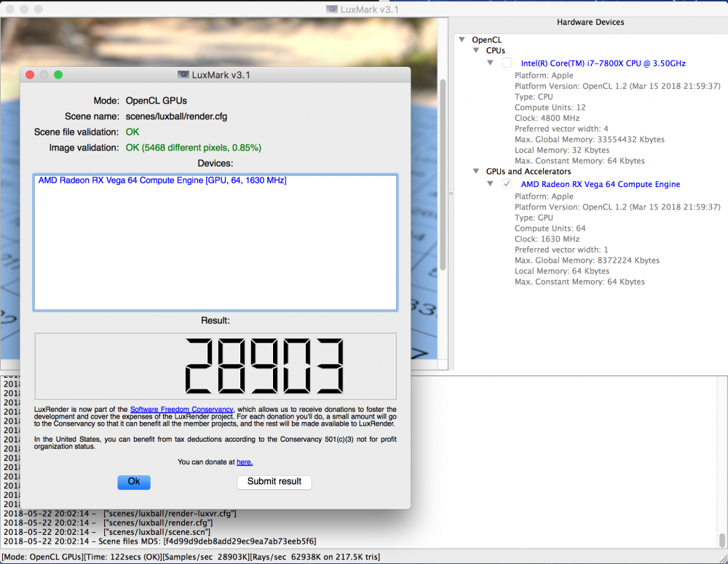
Task: Click 'Compute Units: 64' row
Action: click(x=550, y=229)
